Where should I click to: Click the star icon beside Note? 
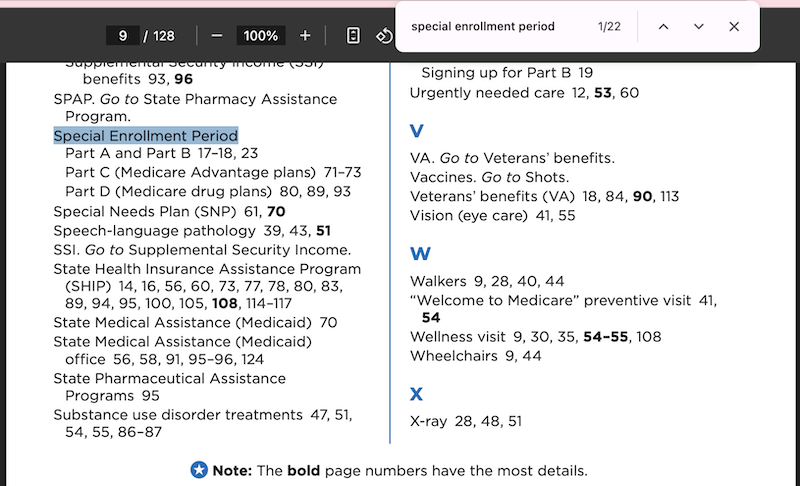[x=199, y=470]
